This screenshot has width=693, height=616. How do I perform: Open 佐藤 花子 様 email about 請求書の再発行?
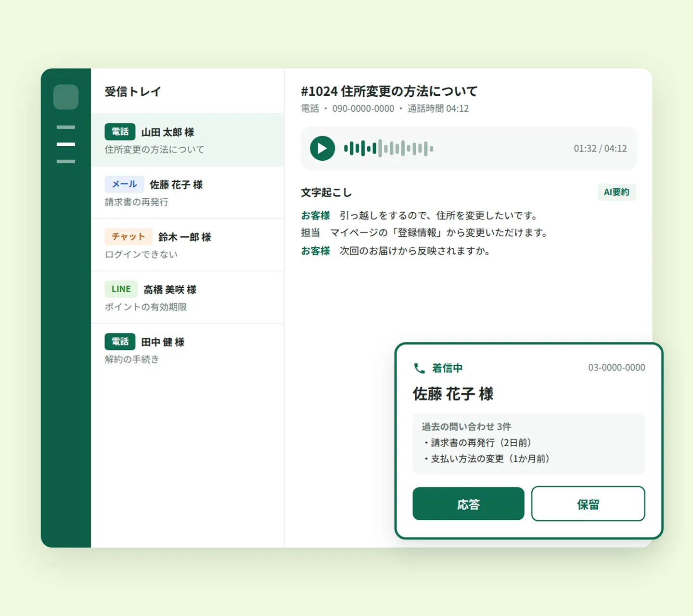[x=188, y=192]
